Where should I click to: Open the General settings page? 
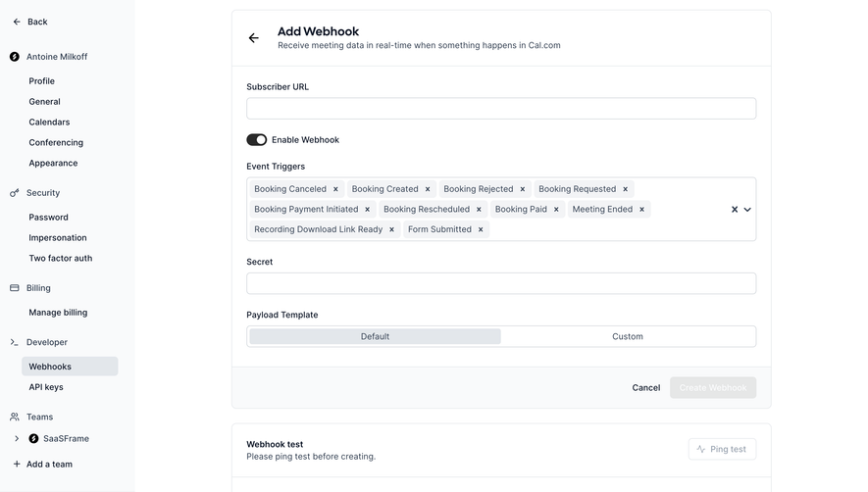click(44, 101)
